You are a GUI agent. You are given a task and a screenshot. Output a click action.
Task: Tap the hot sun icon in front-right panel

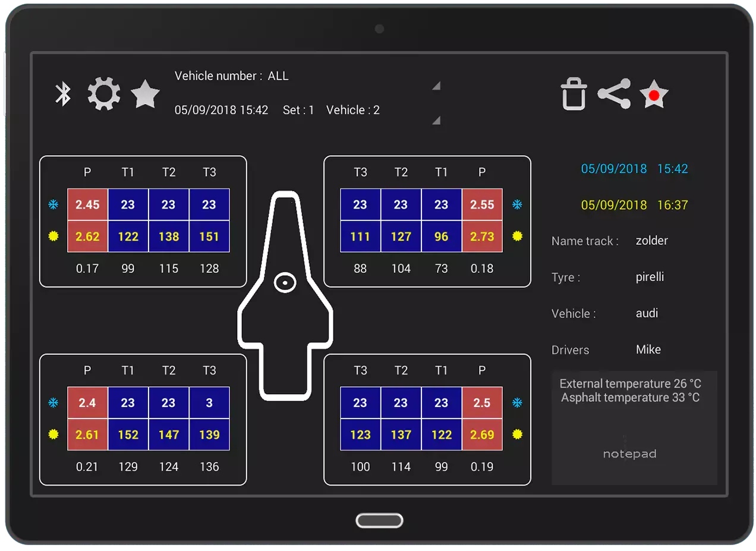pyautogui.click(x=517, y=236)
